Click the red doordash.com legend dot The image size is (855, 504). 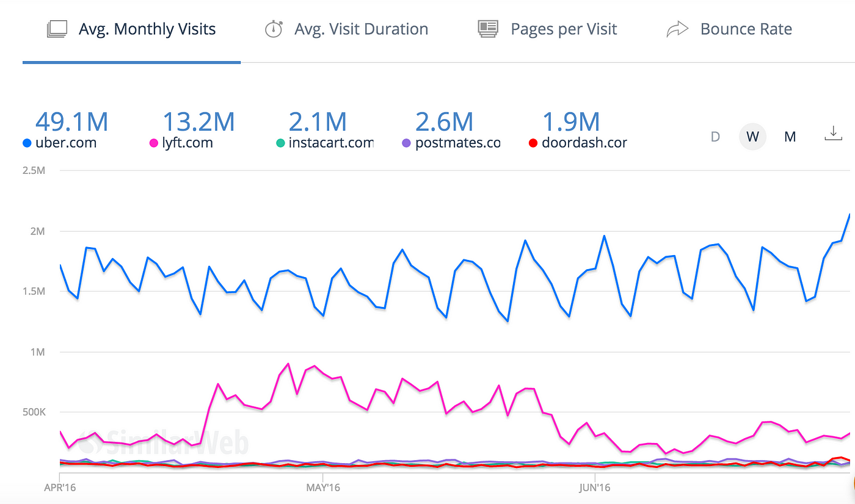(533, 143)
